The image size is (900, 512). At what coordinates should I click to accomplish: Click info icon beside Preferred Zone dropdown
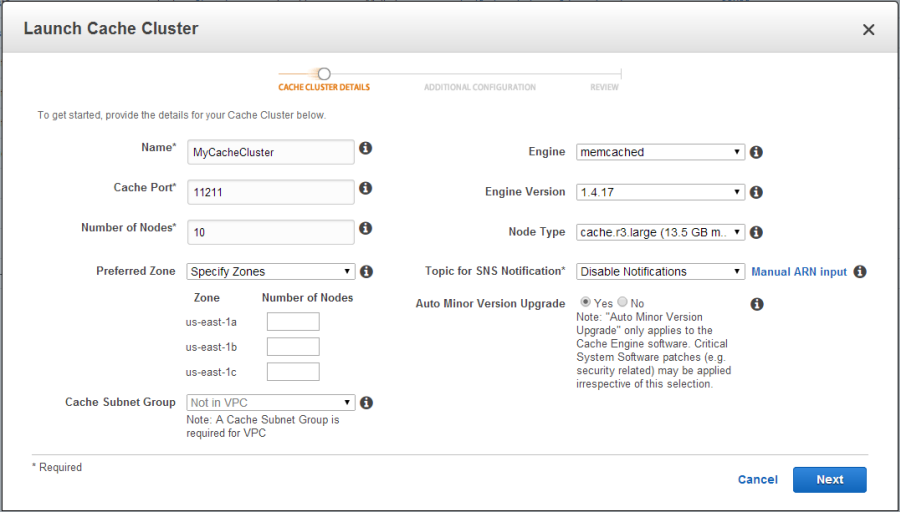366,271
